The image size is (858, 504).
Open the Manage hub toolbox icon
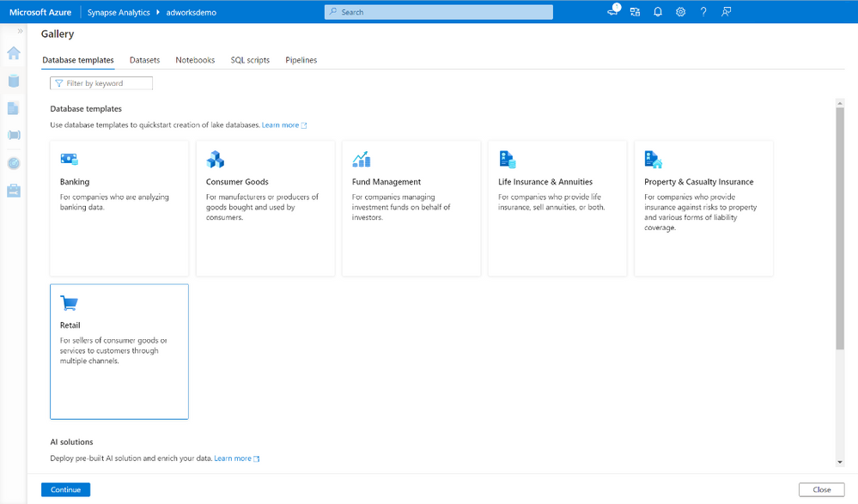click(14, 191)
